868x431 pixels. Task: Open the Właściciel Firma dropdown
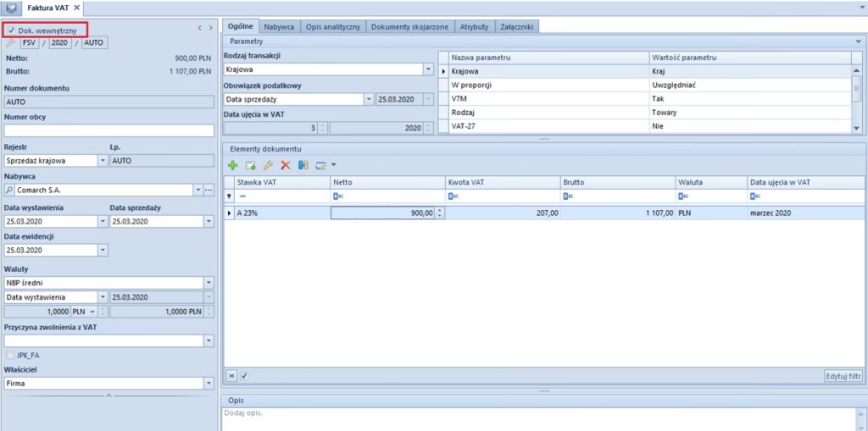(209, 384)
